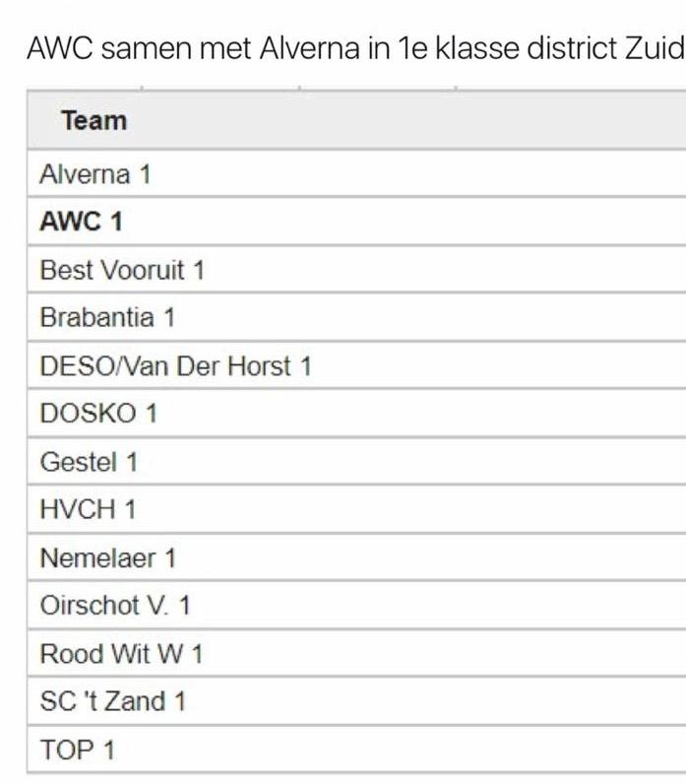Choose Rood Wit W 1 team
The height and width of the screenshot is (784, 686).
coord(121,653)
